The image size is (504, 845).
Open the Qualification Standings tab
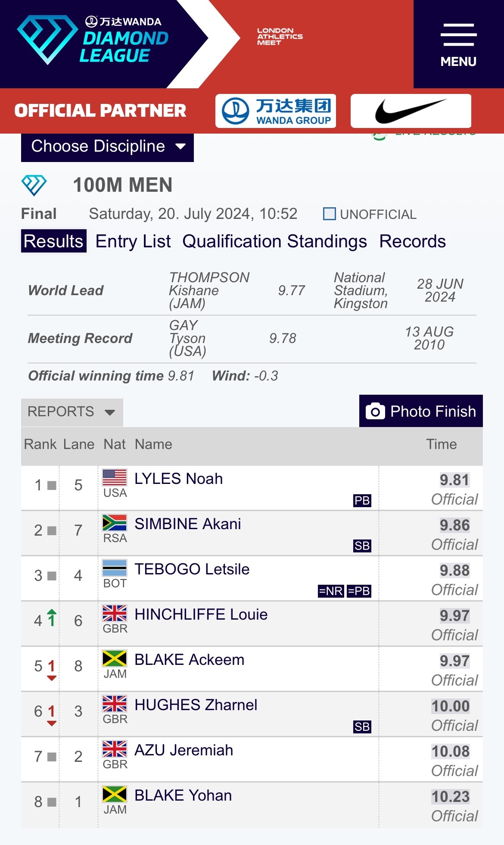point(274,241)
